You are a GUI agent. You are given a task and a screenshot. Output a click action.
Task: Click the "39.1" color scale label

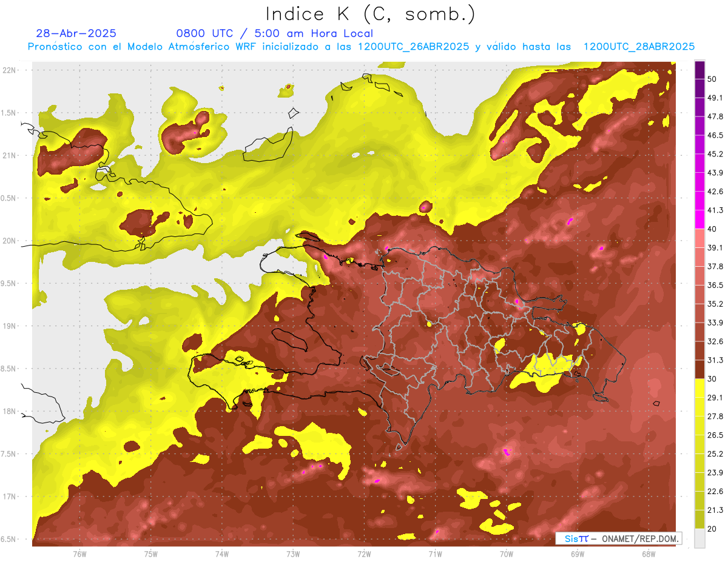pos(715,247)
